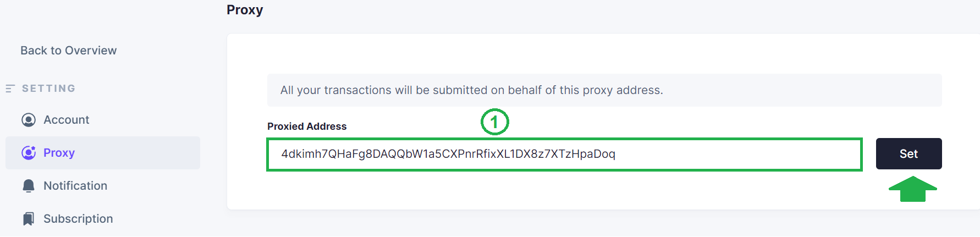Open the Subscription settings label

coord(78,219)
